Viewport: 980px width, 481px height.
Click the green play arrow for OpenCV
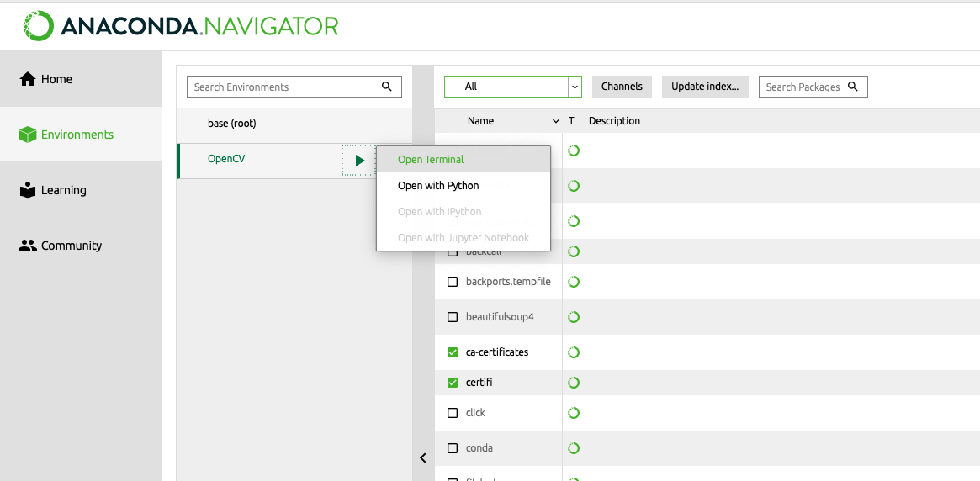360,161
